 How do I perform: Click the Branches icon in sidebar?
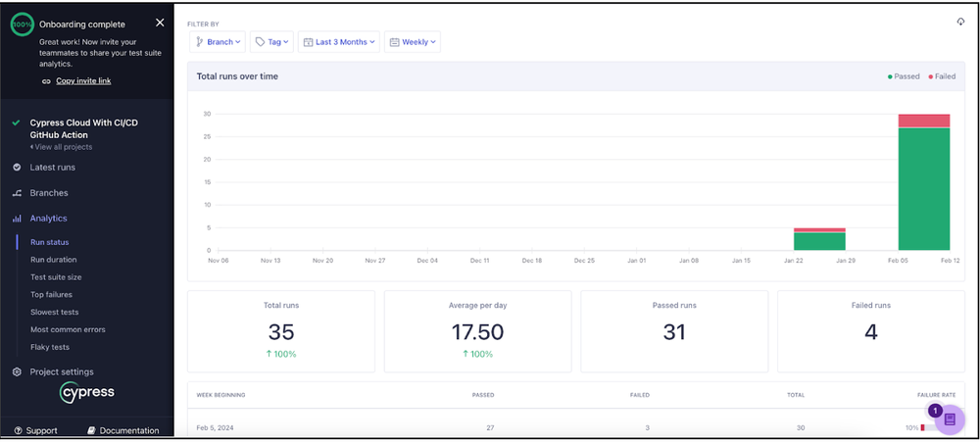pyautogui.click(x=17, y=193)
